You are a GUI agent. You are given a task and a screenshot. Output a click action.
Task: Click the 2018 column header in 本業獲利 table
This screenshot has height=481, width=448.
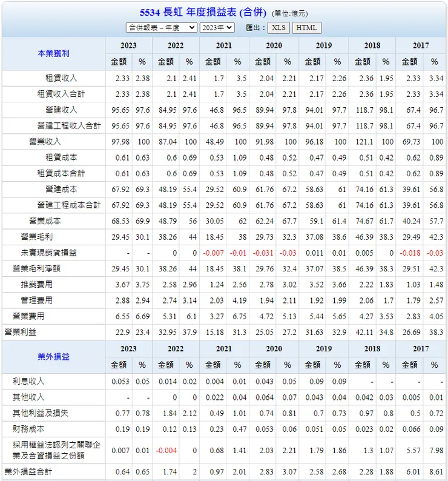point(372,45)
